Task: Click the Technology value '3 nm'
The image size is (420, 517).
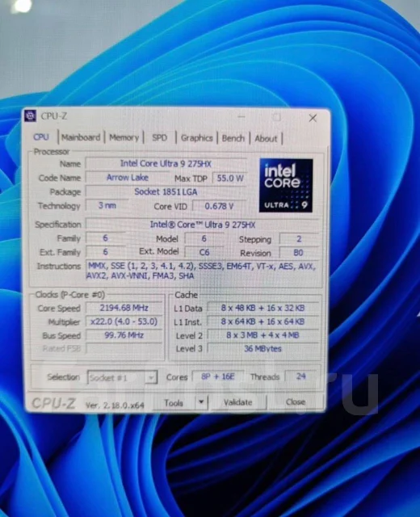Action: 107,205
